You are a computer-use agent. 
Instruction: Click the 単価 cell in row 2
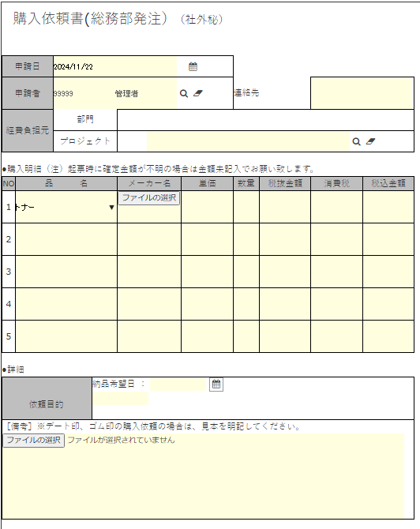coord(207,239)
